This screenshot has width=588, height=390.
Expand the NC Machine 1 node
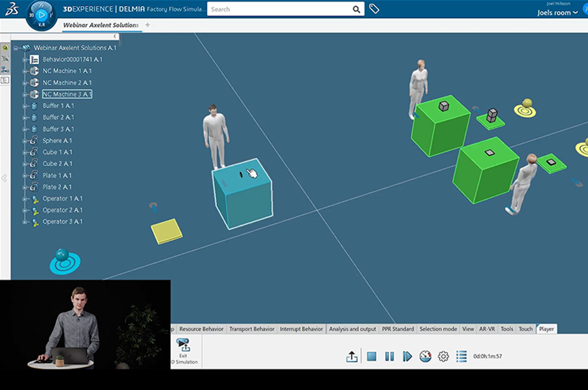(24, 71)
